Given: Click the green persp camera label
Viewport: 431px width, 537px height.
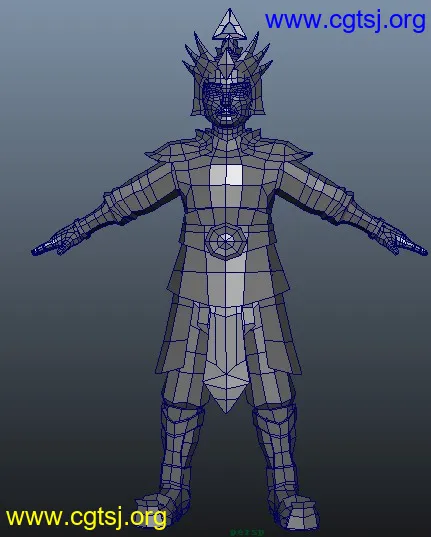Looking at the screenshot, I should click(247, 533).
